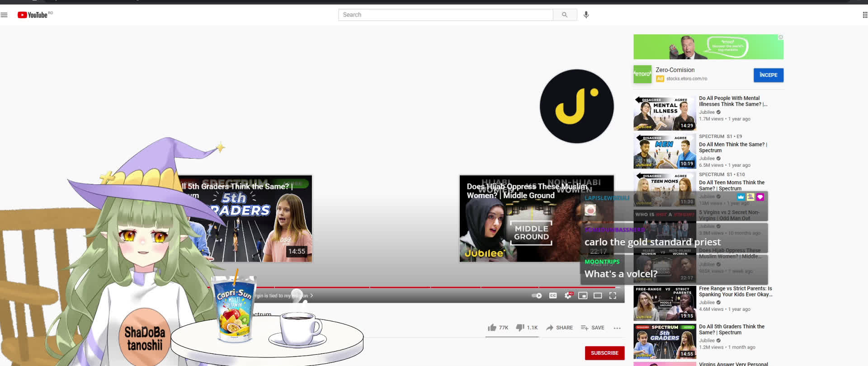Like the video with thumbs-up 77K
The height and width of the screenshot is (366, 868).
click(492, 328)
